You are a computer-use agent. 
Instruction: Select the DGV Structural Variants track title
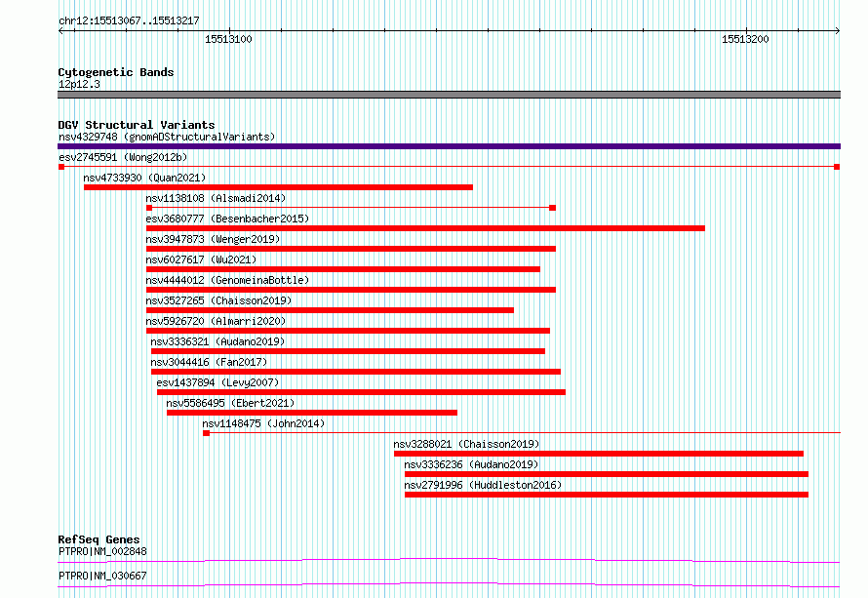pos(137,125)
